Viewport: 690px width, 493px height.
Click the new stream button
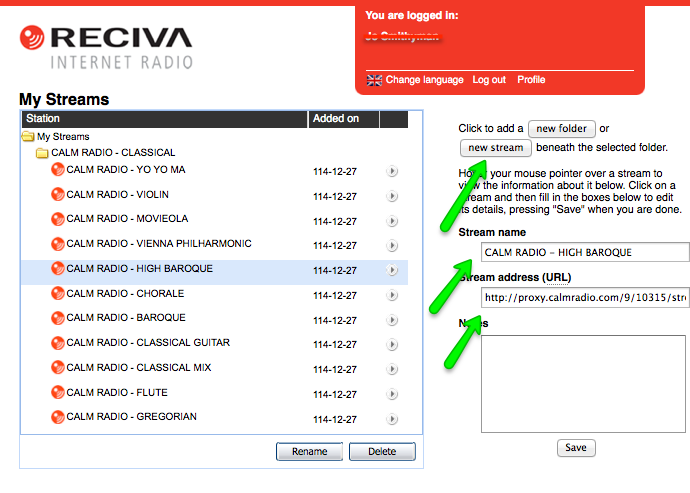(496, 148)
